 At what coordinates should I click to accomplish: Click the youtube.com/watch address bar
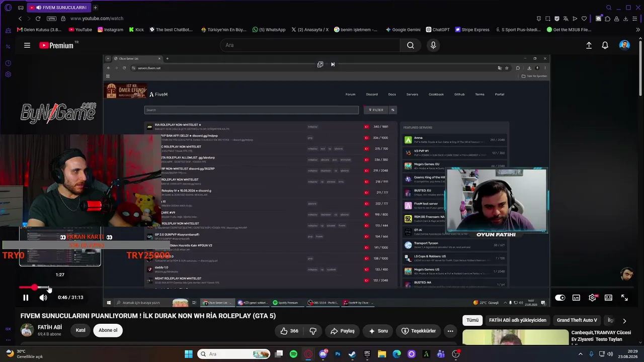coord(97,19)
